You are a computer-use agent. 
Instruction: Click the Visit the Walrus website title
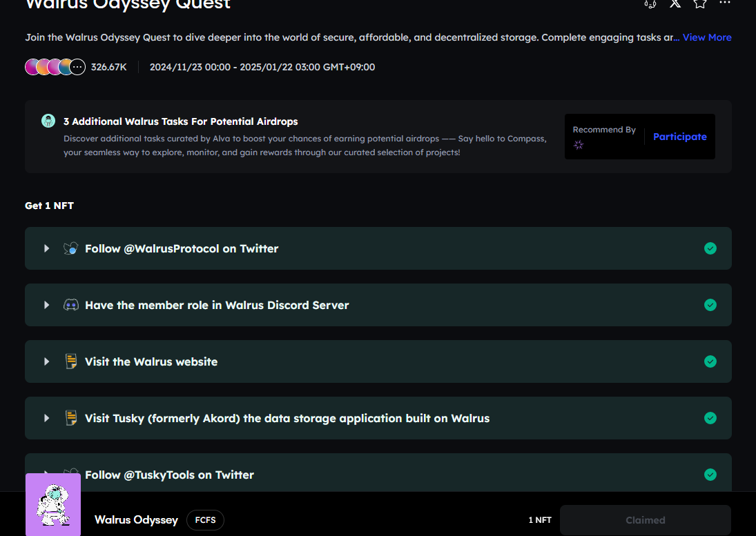[151, 361]
